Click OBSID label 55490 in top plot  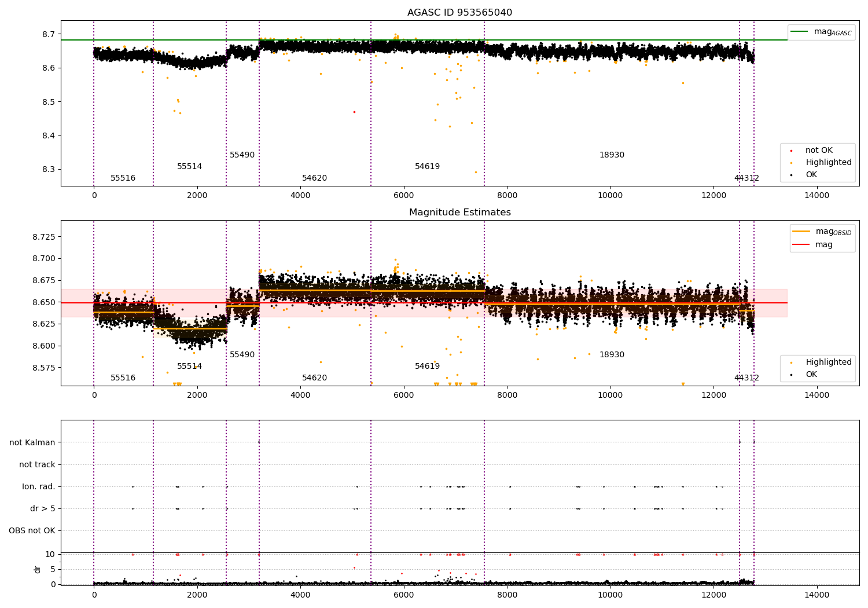coord(242,155)
